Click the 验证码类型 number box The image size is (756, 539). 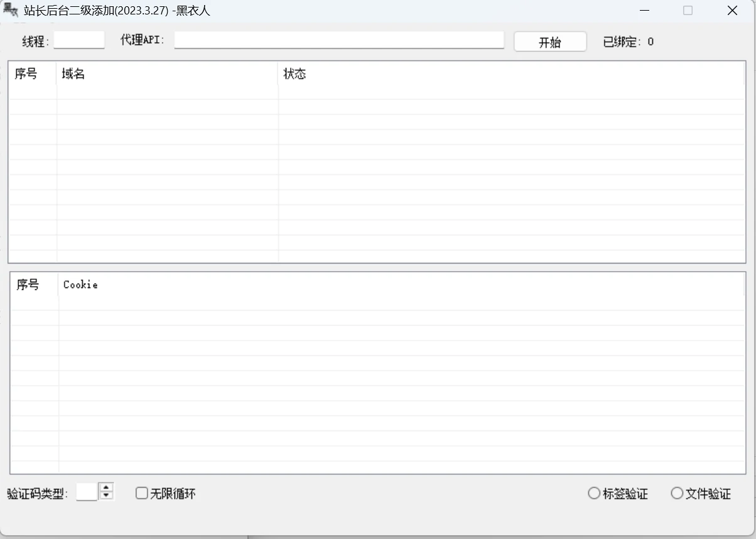pos(87,492)
